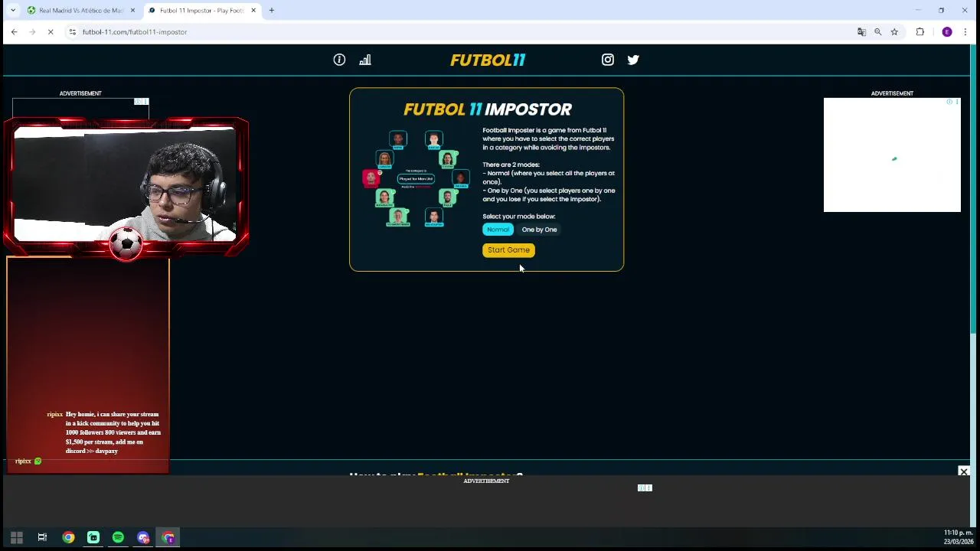Select the One by One game mode
Screen dimensions: 980x551
539,230
